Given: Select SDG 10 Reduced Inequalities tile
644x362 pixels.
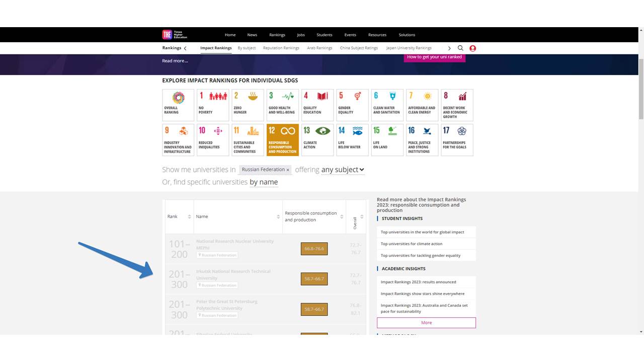Looking at the screenshot, I should (x=213, y=140).
